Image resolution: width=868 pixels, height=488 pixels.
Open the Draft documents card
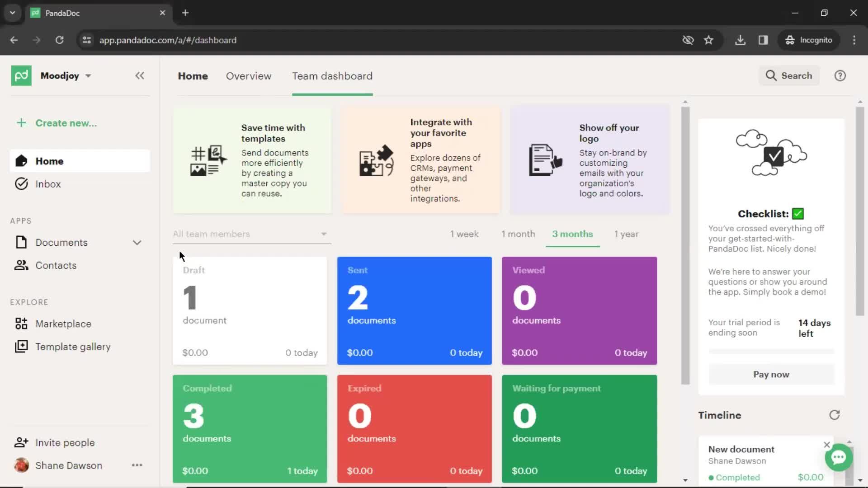(x=250, y=310)
